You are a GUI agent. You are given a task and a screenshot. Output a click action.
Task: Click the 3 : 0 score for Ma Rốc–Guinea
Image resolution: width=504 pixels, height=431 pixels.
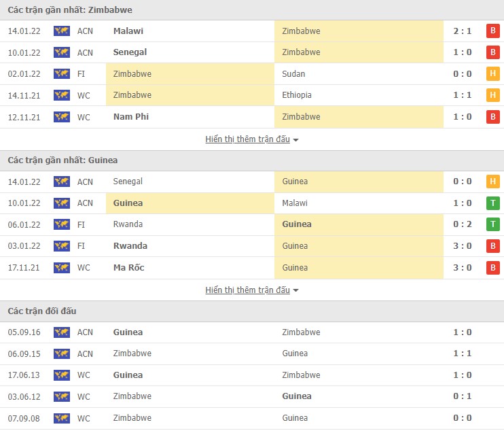tap(463, 268)
